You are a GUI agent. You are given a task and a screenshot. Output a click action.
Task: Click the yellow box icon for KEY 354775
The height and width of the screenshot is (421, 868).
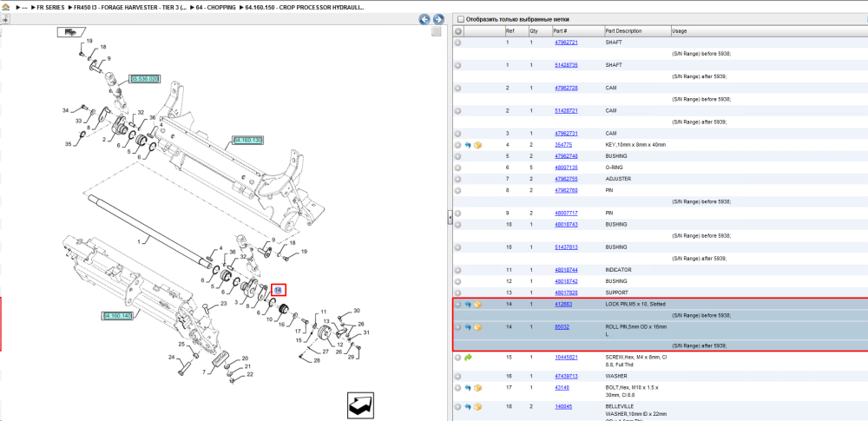477,145
